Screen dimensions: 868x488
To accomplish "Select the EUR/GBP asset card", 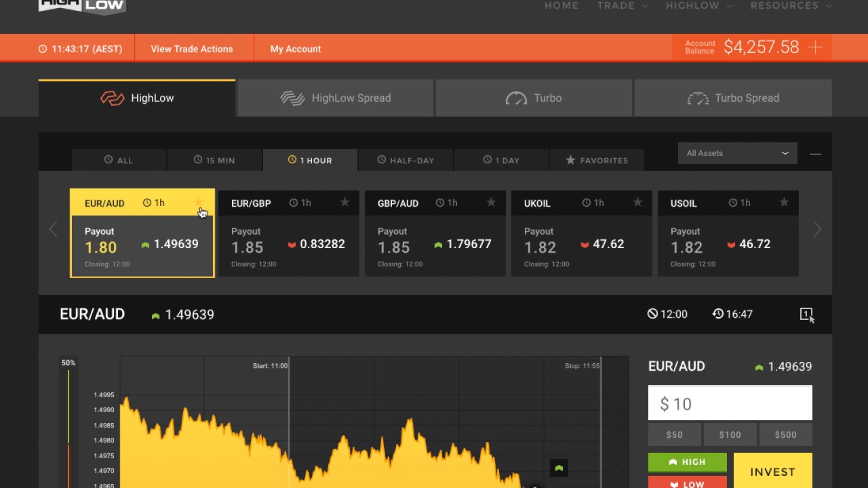I will [x=289, y=233].
